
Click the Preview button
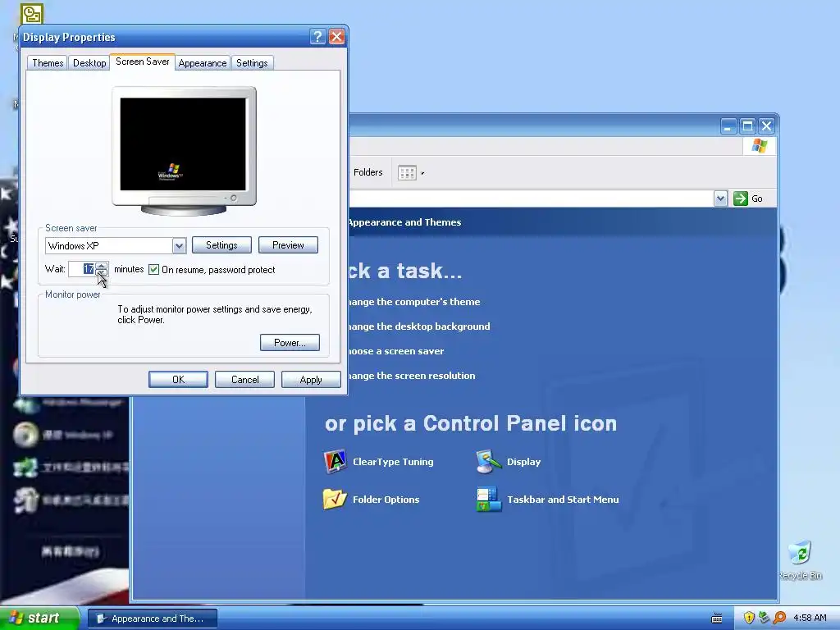(288, 245)
